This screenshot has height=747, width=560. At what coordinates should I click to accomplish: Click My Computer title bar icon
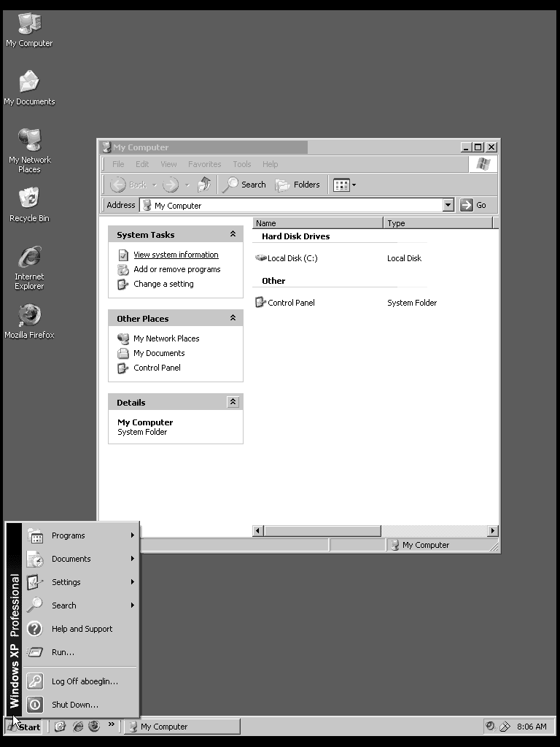(x=106, y=147)
